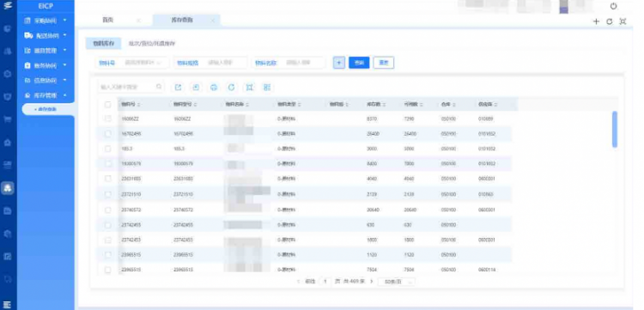Click the export icon in the table toolbar
This screenshot has width=644, height=310.
point(178,87)
